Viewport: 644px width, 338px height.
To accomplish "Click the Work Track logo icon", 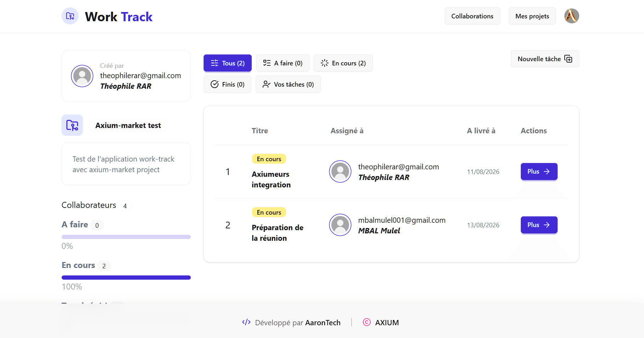I will click(x=70, y=16).
